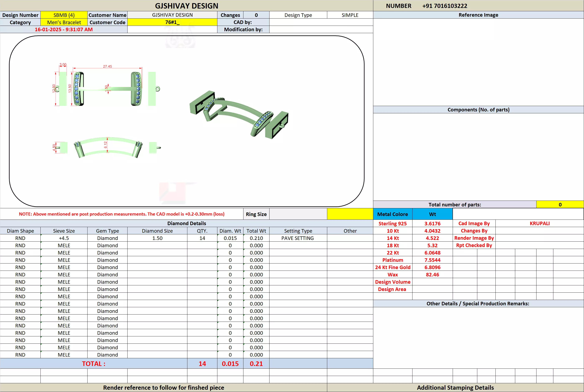Click the top-view bracelet drawing with 27.45 dimension

tap(108, 89)
